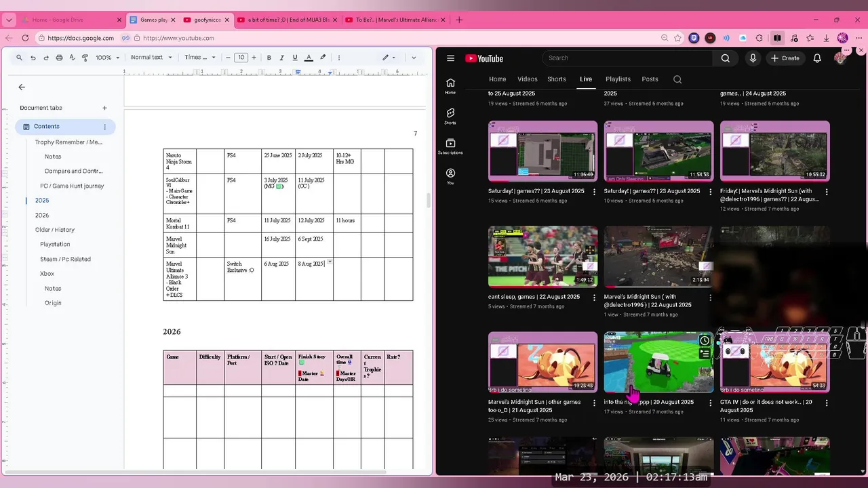868x488 pixels.
Task: Toggle underline formatting
Action: pos(295,58)
